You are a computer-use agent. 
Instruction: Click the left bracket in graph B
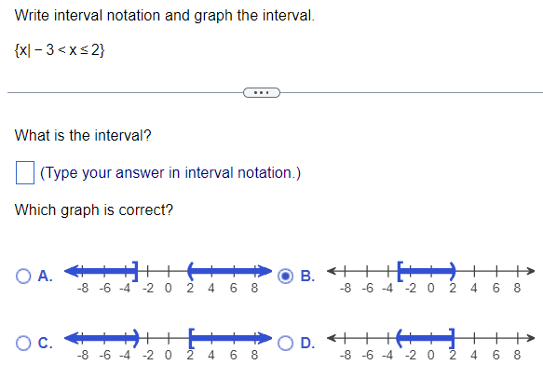tap(400, 271)
